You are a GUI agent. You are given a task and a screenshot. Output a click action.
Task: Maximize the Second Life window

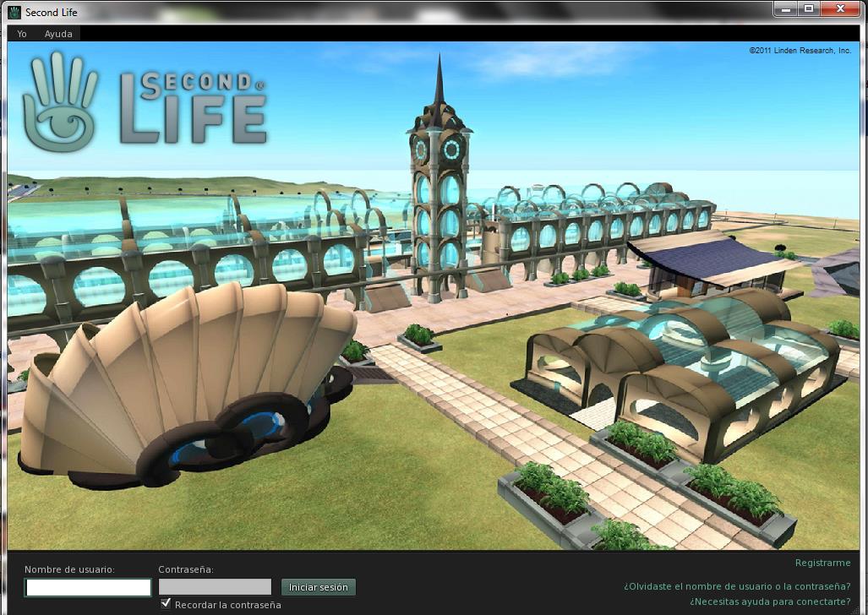(809, 8)
